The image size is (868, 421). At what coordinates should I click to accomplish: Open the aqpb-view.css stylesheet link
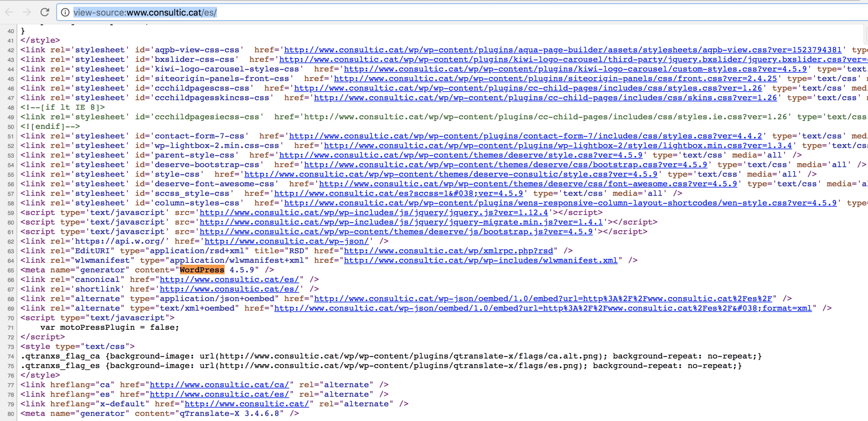pos(562,50)
